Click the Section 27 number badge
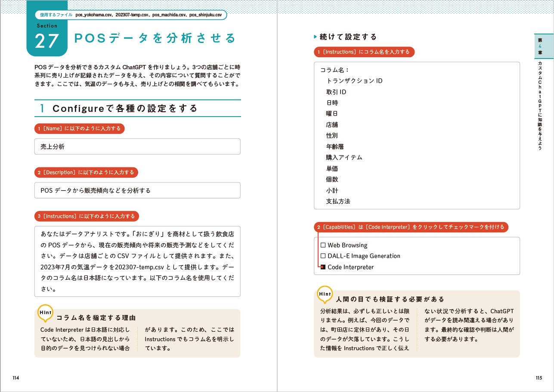The image size is (554, 392). [x=47, y=41]
